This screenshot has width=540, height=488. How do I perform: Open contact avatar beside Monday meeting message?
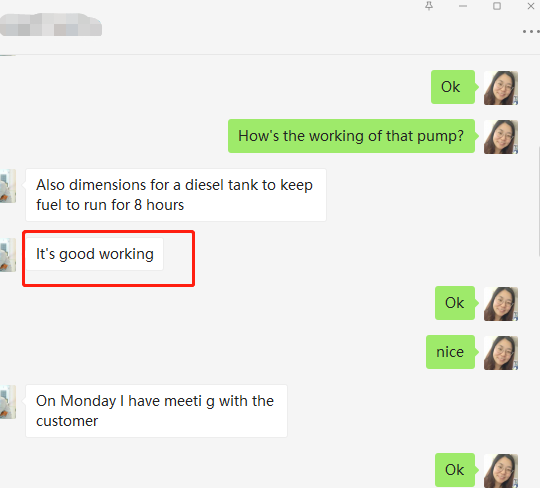point(8,402)
